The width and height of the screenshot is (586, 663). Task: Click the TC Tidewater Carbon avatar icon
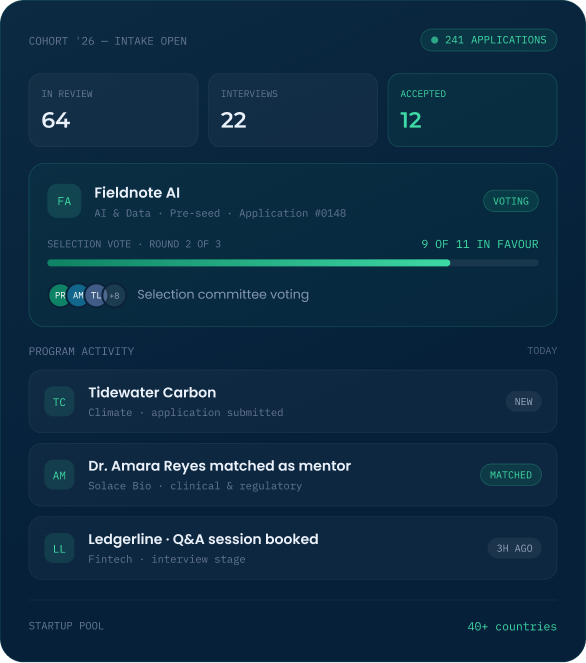[59, 402]
